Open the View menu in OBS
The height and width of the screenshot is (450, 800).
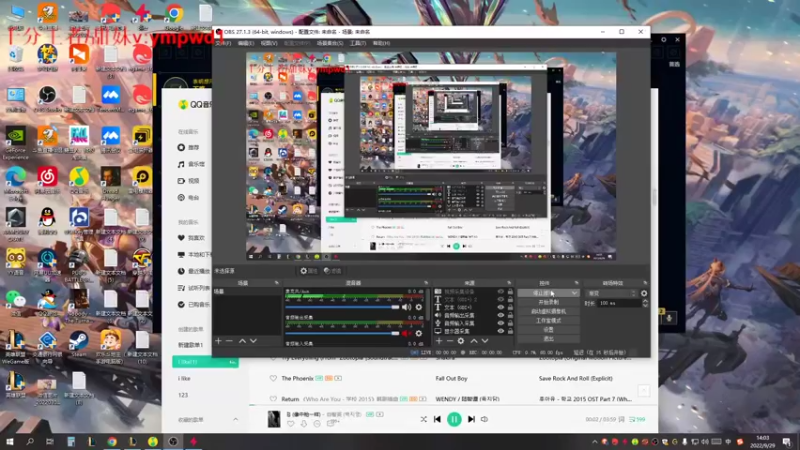(x=269, y=43)
